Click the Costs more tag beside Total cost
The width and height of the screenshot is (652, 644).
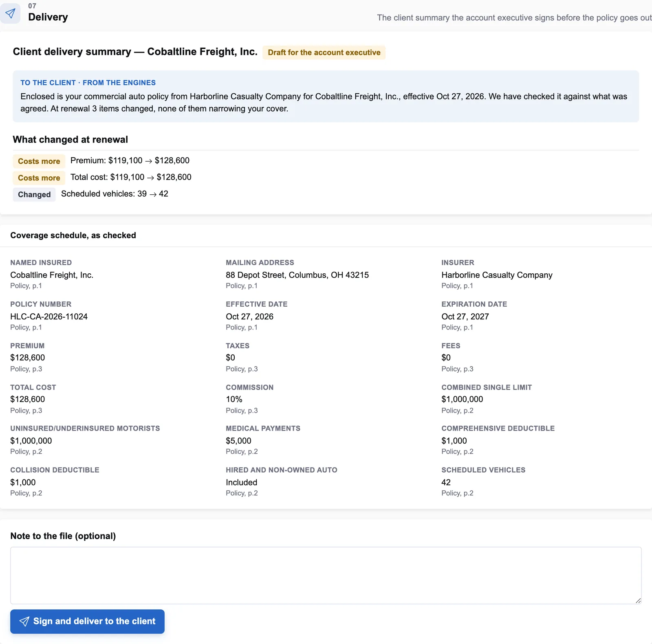pyautogui.click(x=39, y=178)
